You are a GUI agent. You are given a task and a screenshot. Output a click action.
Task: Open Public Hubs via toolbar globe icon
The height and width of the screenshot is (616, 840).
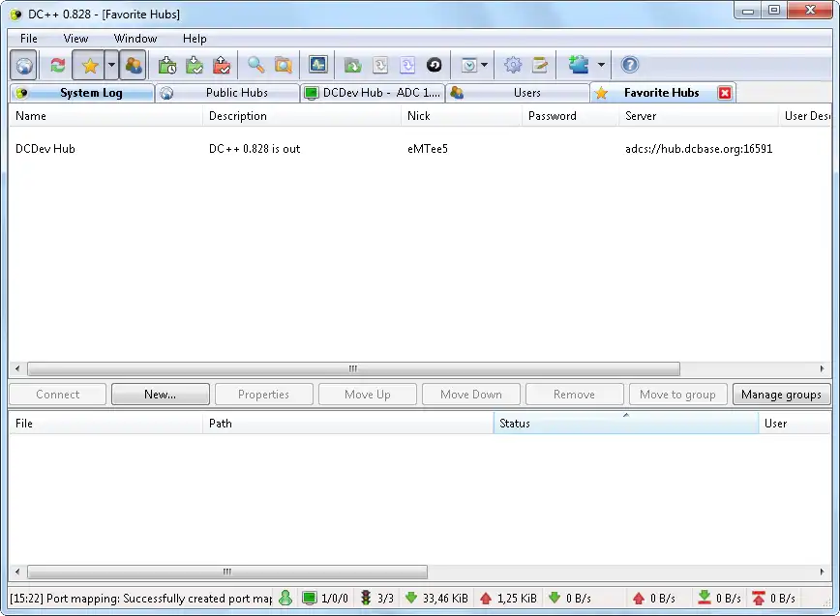click(x=23, y=66)
